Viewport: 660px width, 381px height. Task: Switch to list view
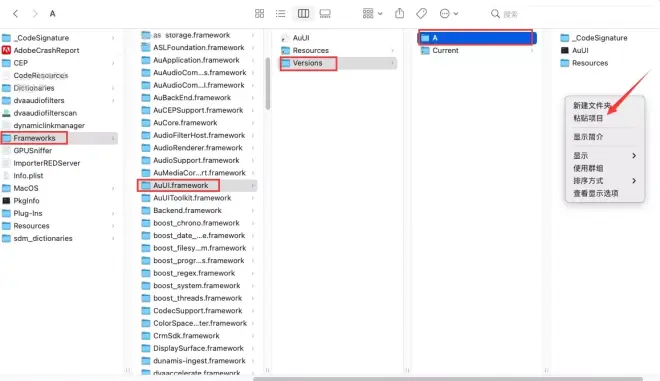(280, 14)
